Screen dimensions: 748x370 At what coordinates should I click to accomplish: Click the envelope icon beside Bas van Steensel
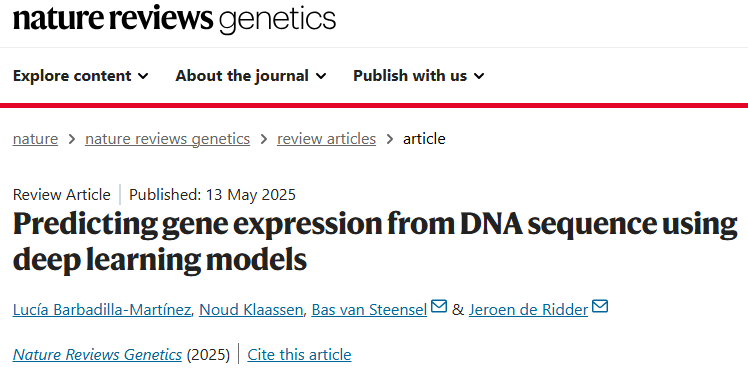pos(439,307)
